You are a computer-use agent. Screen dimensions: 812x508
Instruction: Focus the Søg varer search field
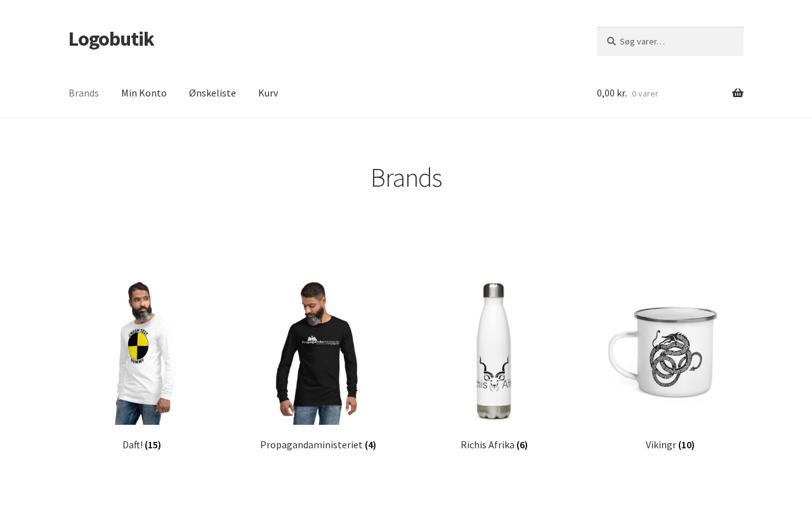click(x=670, y=41)
